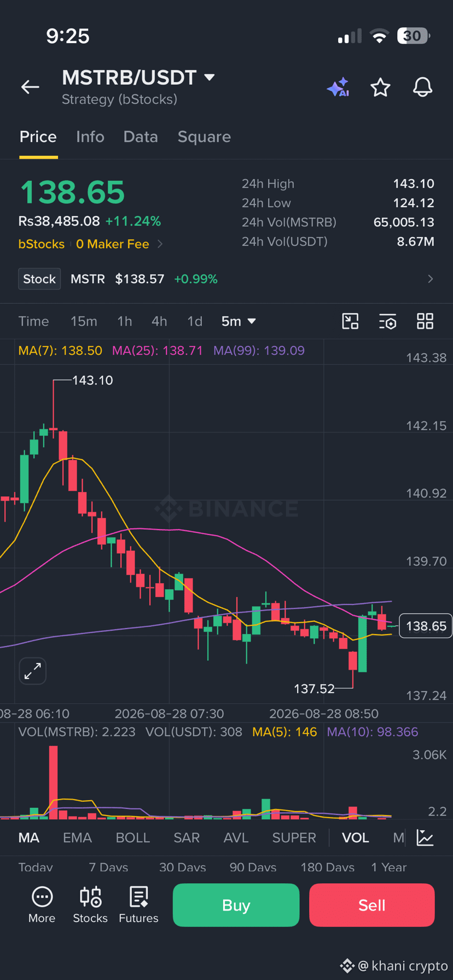
Task: Toggle the AVL indicator
Action: 236,838
